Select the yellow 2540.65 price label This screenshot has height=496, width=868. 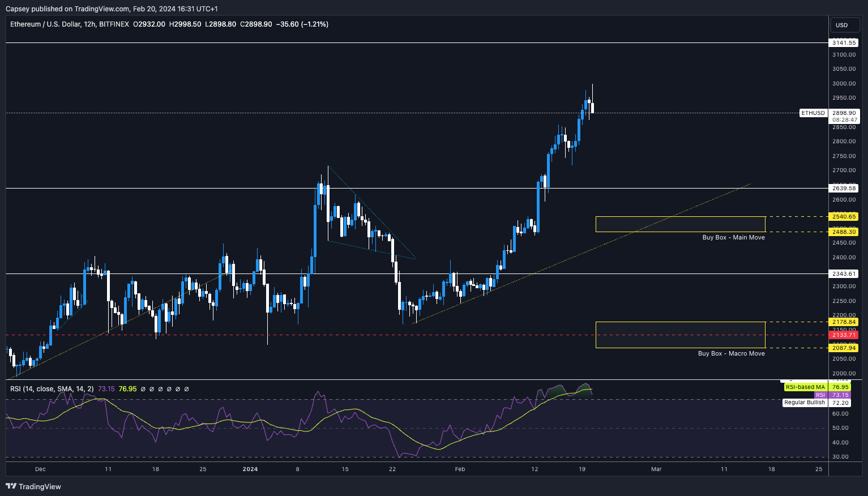point(844,216)
